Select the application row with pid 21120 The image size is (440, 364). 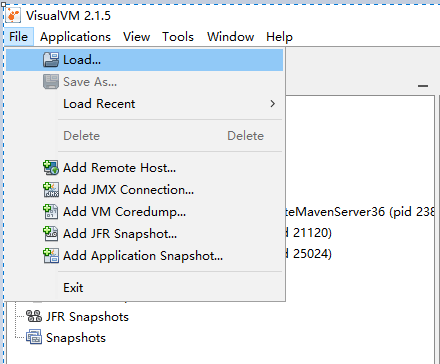309,233
